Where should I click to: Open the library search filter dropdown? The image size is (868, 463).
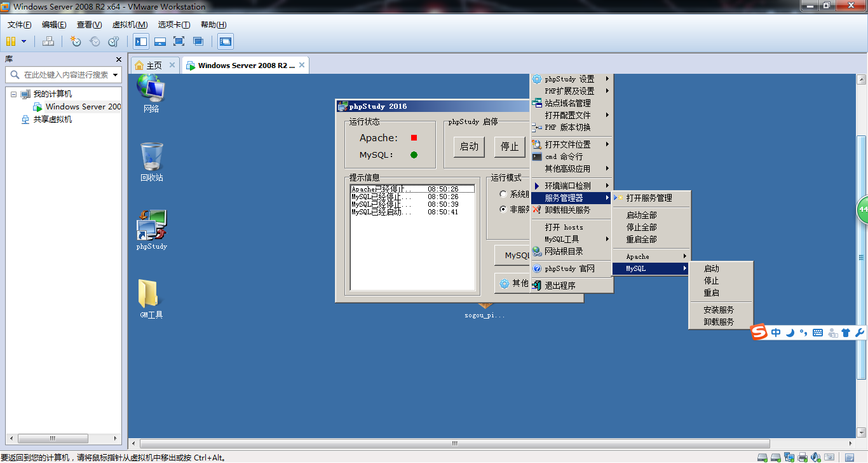(x=115, y=75)
